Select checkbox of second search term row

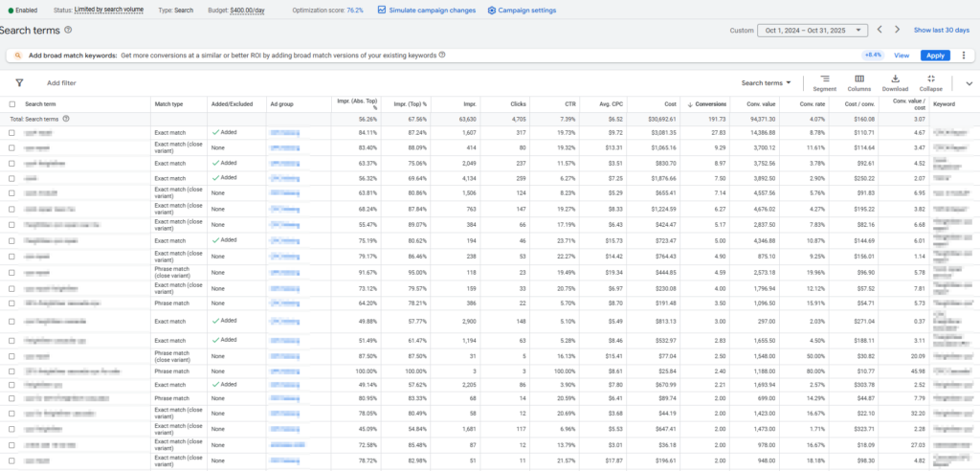(12, 147)
